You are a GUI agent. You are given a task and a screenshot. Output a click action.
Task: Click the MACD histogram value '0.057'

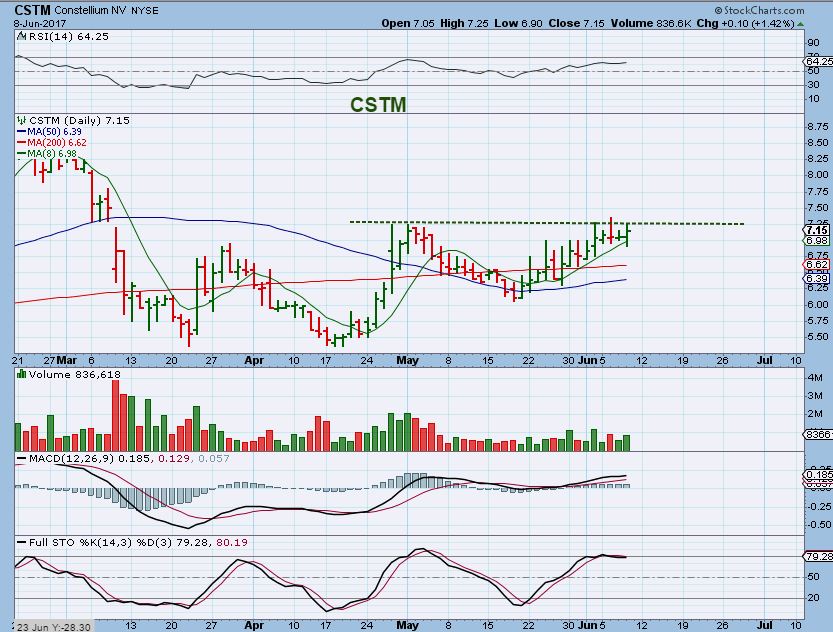pos(214,458)
